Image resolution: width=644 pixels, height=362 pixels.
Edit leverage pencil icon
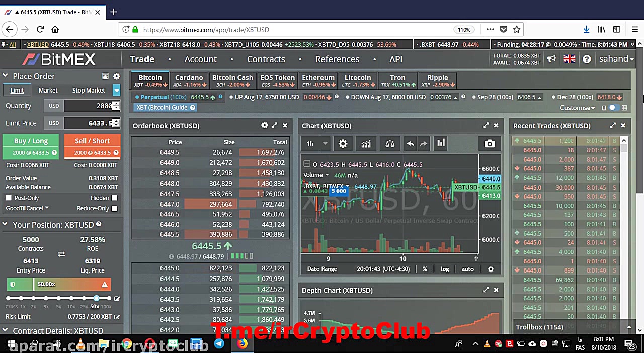click(117, 299)
